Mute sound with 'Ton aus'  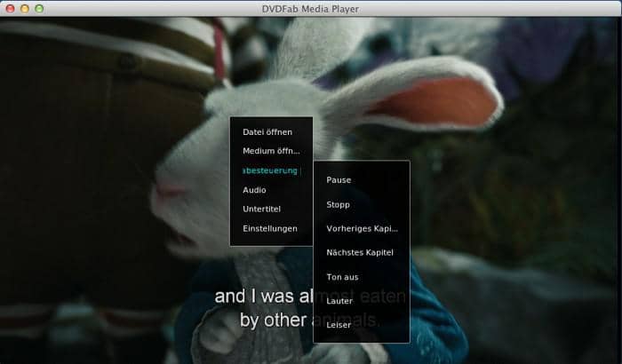click(x=342, y=277)
